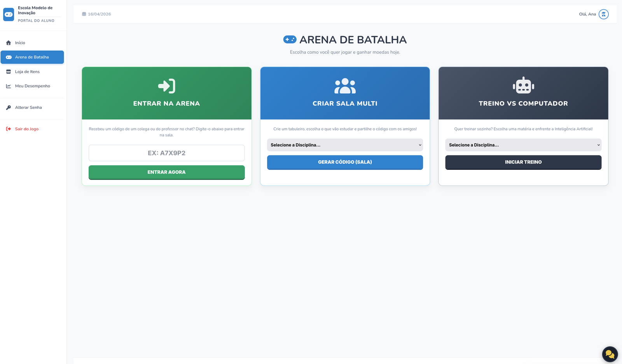
Task: Click the robot icon on Treino card
Action: click(523, 85)
